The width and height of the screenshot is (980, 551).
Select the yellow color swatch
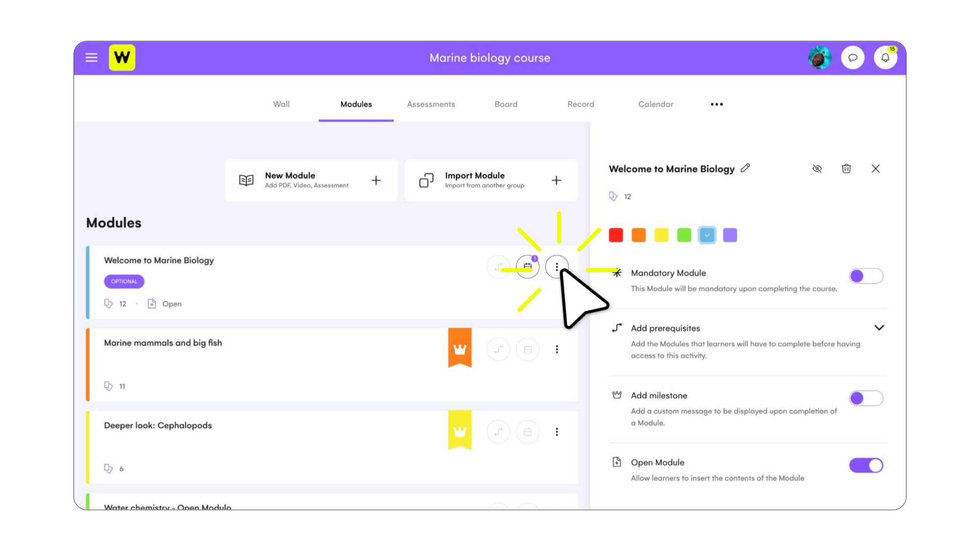661,235
